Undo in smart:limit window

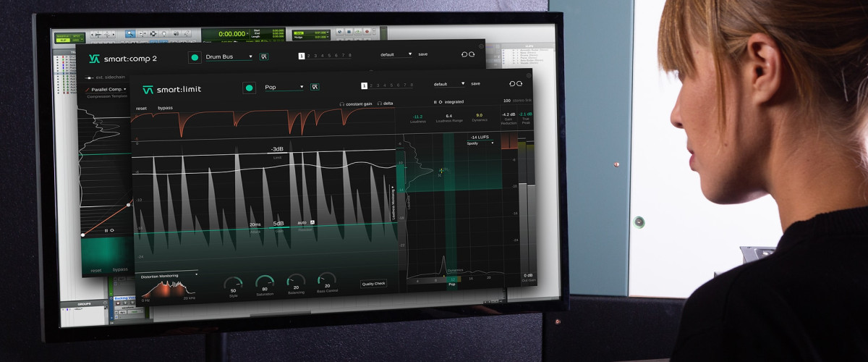(x=512, y=84)
